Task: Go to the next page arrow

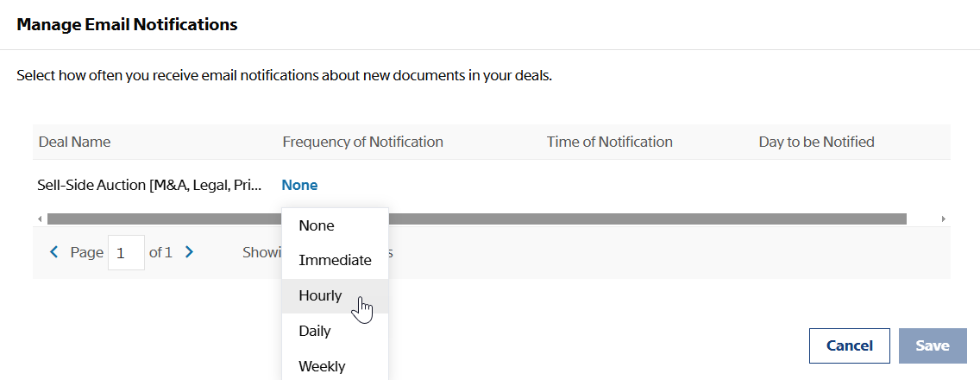Action: coord(190,252)
